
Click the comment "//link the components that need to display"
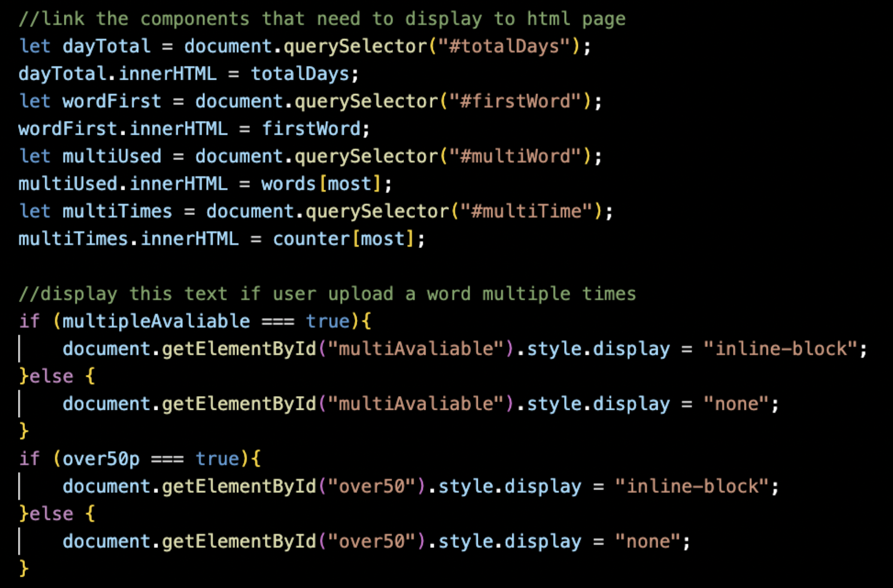click(250, 19)
